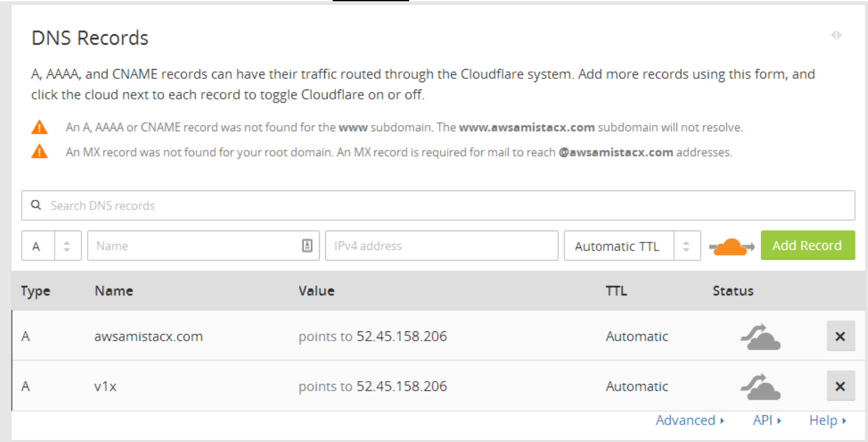
Task: Toggle Cloudflare proxy cloud for awsamistacx.com record
Action: [760, 336]
